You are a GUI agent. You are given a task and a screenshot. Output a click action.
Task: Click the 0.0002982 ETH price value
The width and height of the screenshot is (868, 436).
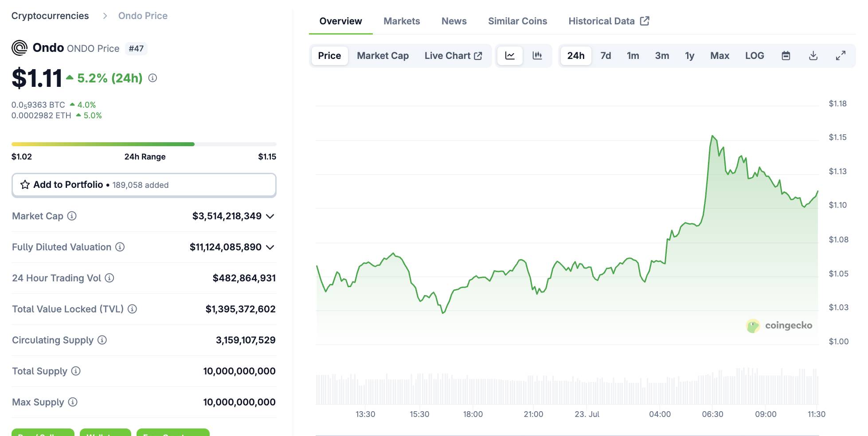(41, 116)
